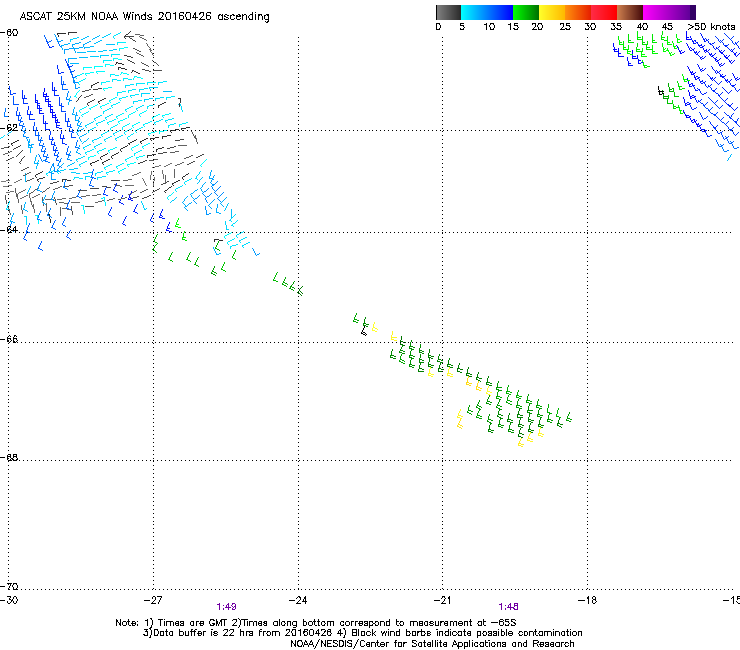Click the longitude label -27

pyautogui.click(x=153, y=600)
